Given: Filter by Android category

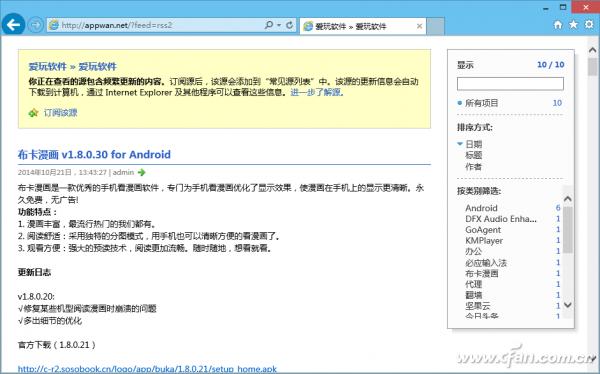Looking at the screenshot, I should [x=481, y=208].
